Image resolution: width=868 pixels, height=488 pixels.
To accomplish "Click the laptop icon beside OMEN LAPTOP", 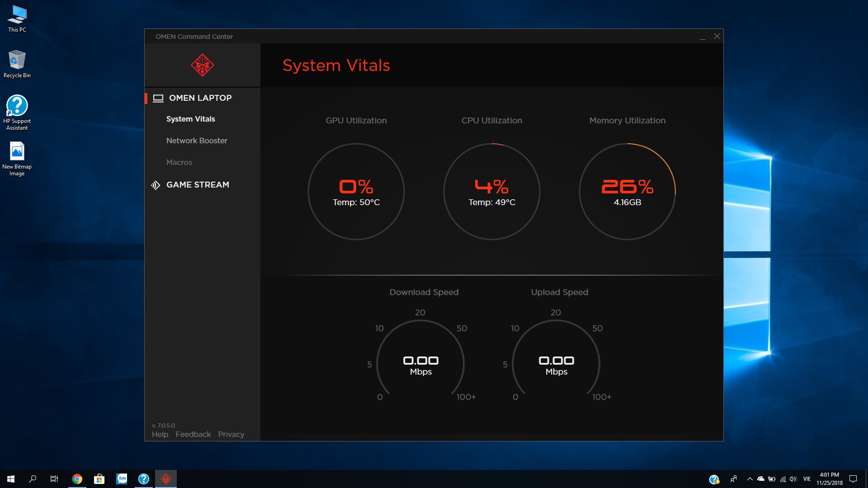I will [x=158, y=98].
